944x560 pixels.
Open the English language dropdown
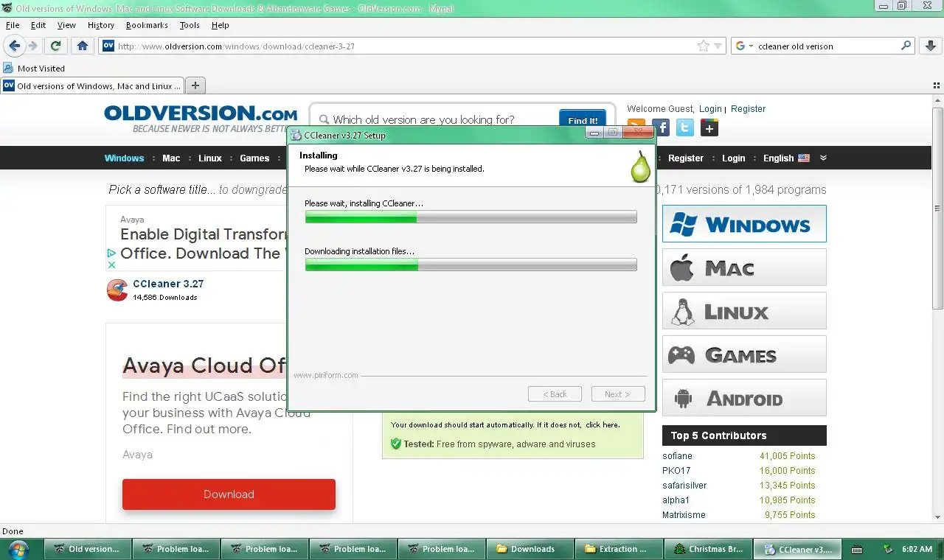click(x=786, y=158)
